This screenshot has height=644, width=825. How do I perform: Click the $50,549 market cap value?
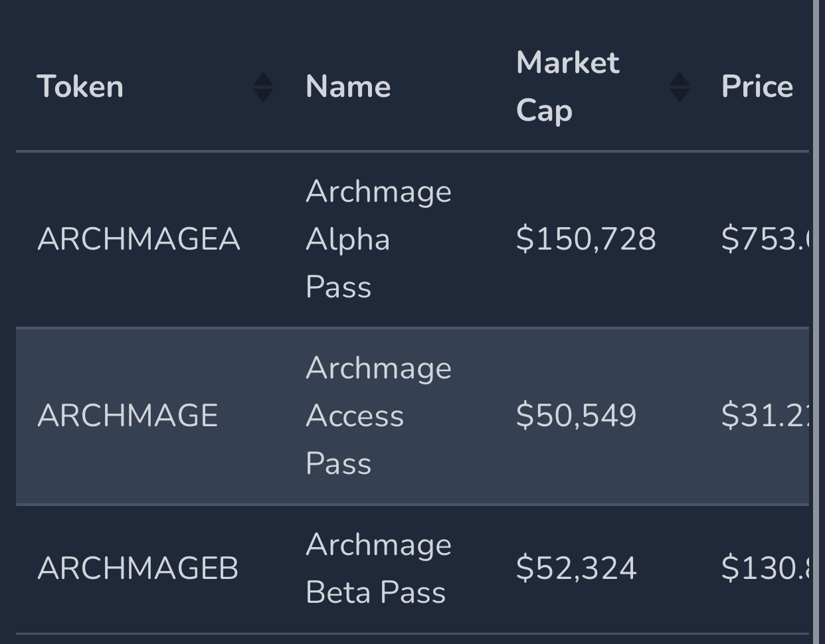[x=576, y=416]
